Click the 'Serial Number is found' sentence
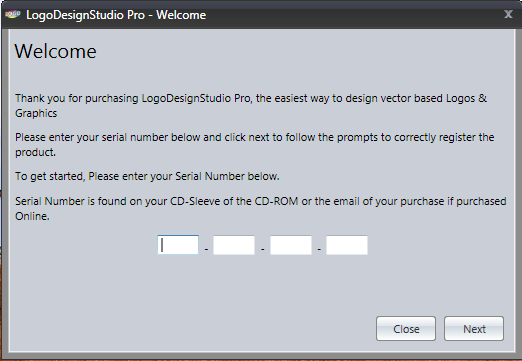This screenshot has height=361, width=522. 261,209
